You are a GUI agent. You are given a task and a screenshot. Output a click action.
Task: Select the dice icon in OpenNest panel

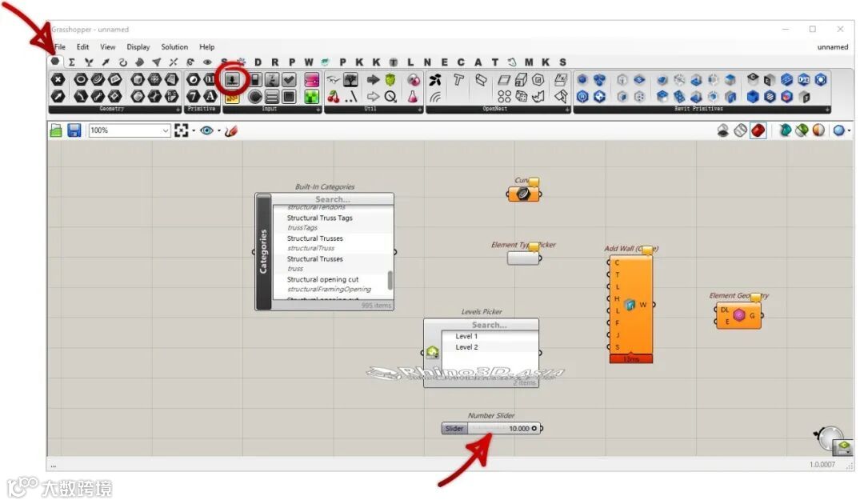(522, 97)
